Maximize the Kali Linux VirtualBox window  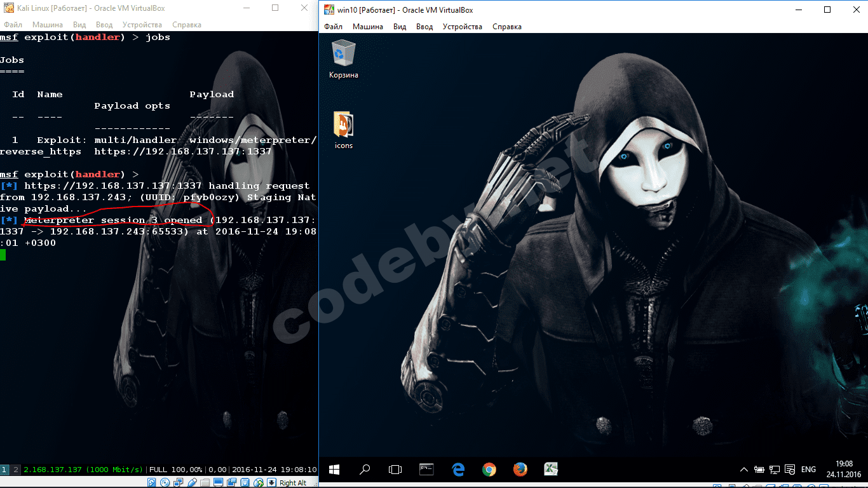(x=275, y=8)
